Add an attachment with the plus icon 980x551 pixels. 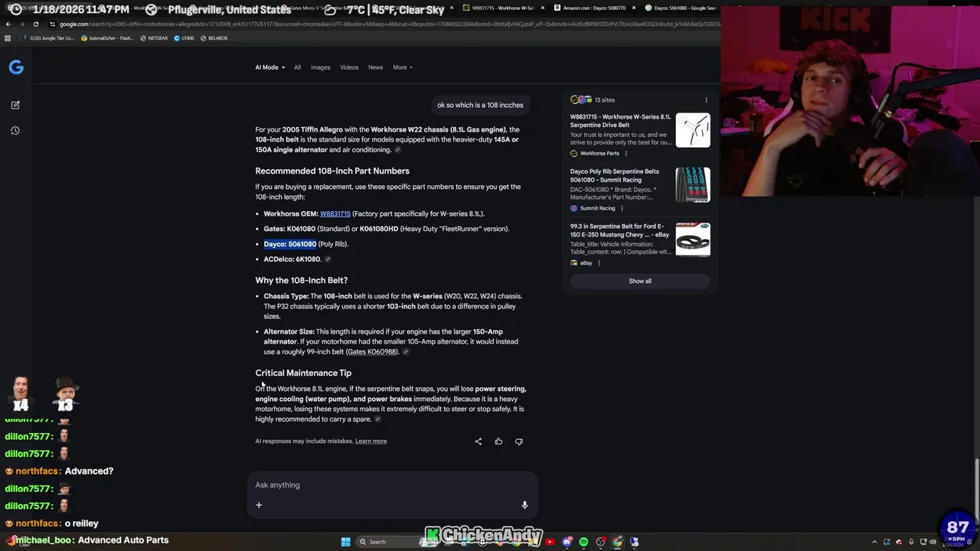tap(259, 505)
